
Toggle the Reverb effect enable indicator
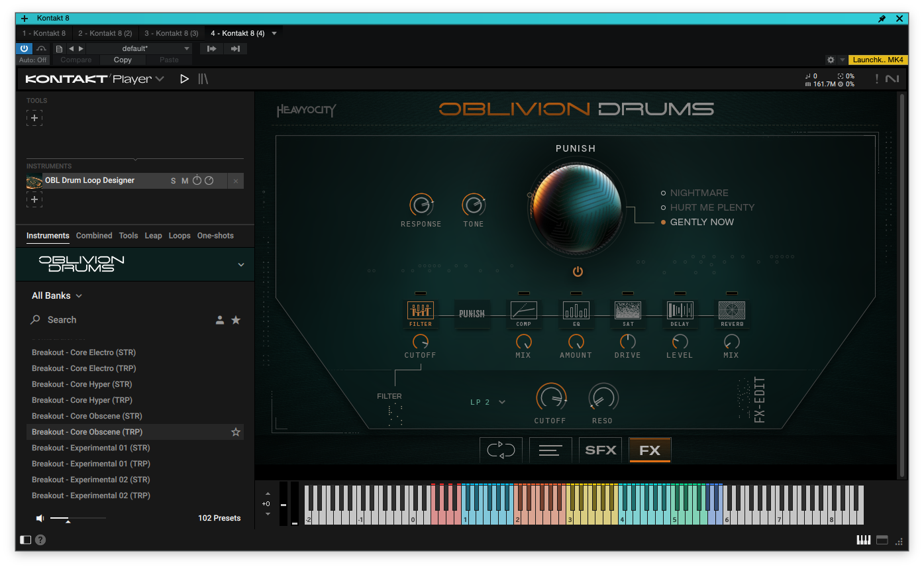click(731, 293)
